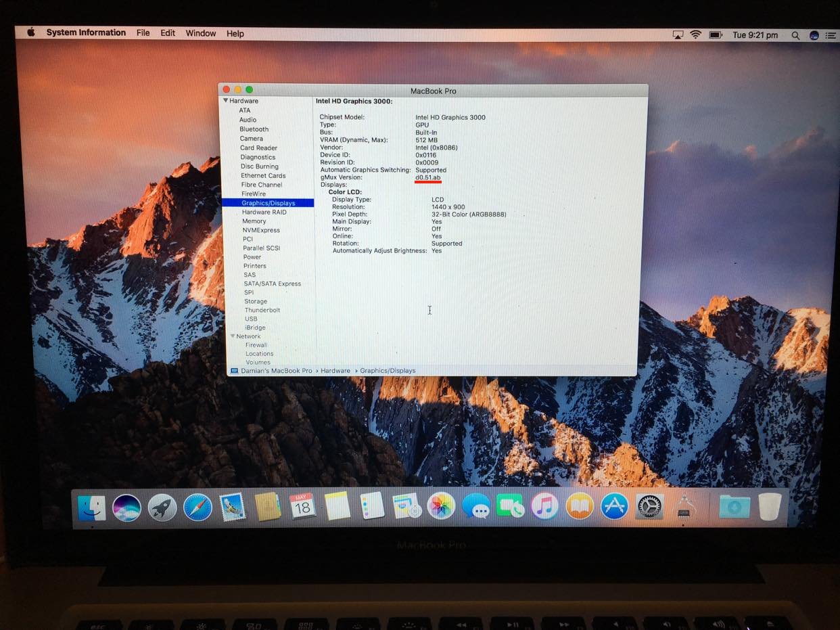Image resolution: width=840 pixels, height=630 pixels.
Task: Open Reminders list icon in Dock
Action: tap(372, 505)
